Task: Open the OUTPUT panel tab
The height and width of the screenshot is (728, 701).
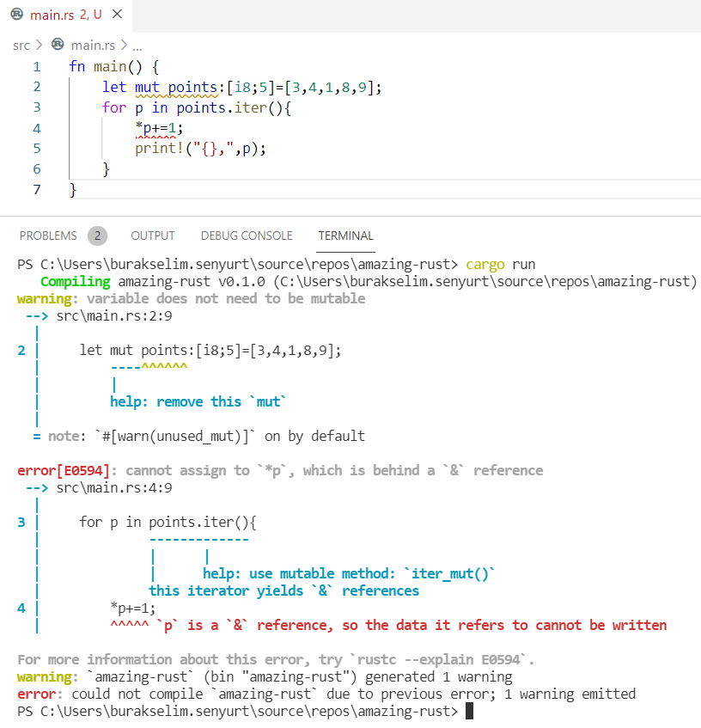Action: [x=152, y=236]
